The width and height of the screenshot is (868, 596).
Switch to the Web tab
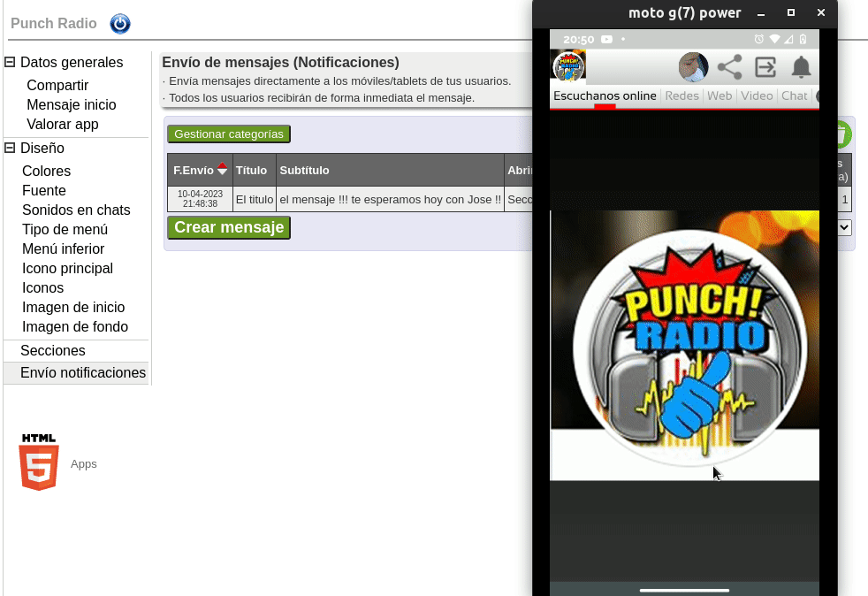pyautogui.click(x=720, y=96)
